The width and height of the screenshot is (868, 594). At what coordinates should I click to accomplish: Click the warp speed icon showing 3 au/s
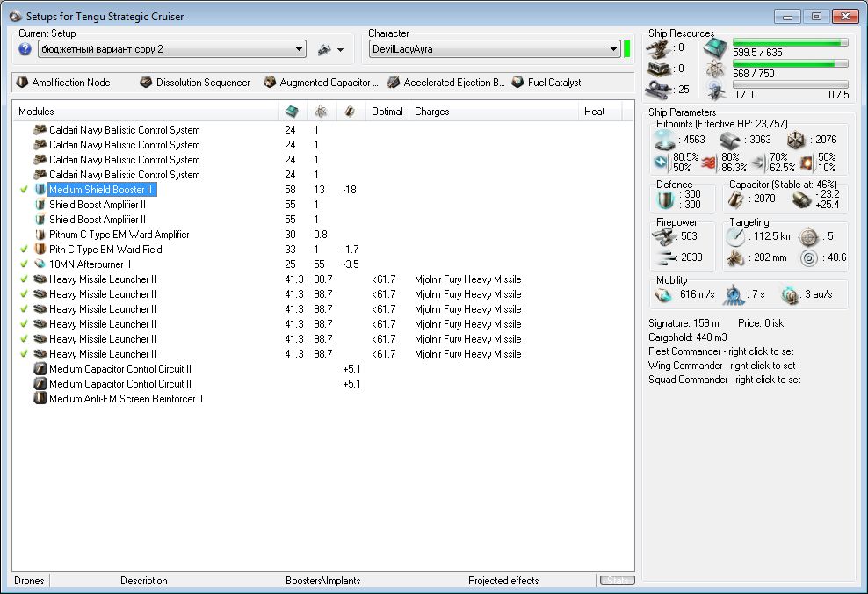(x=790, y=295)
